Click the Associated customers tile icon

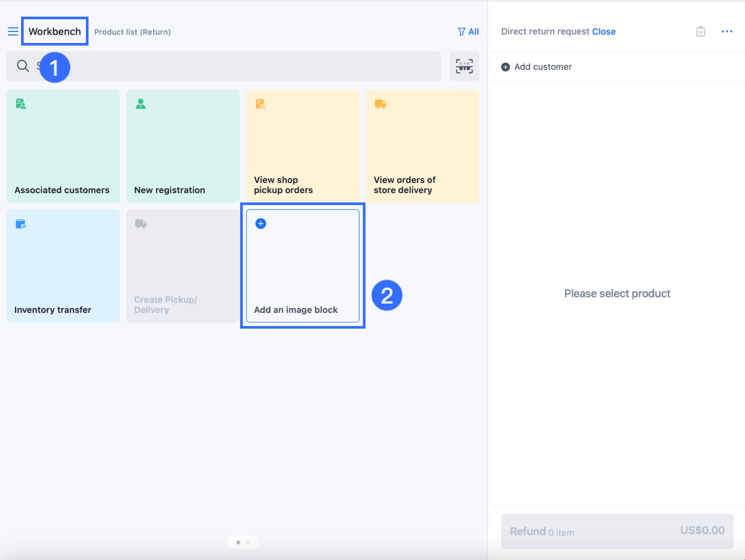(21, 104)
